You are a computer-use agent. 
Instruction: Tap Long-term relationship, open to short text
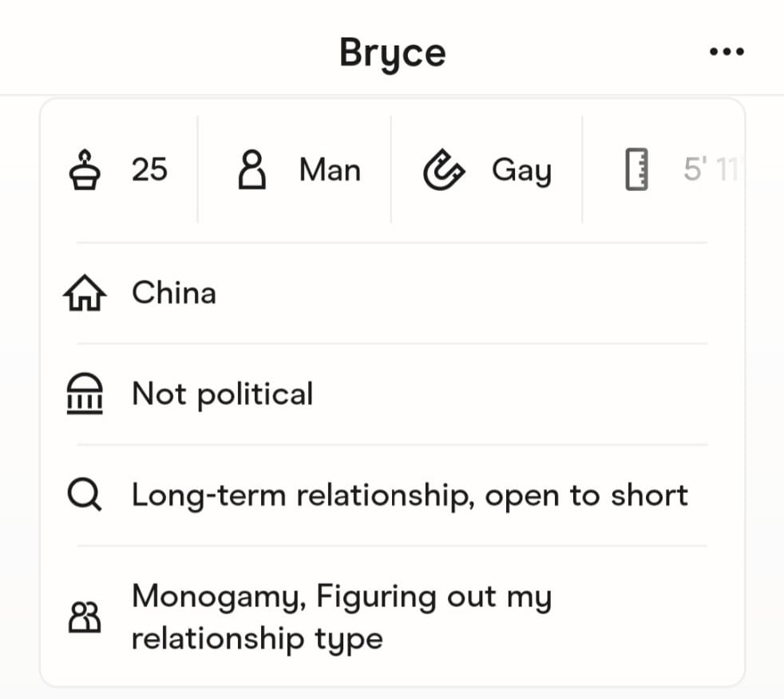410,496
